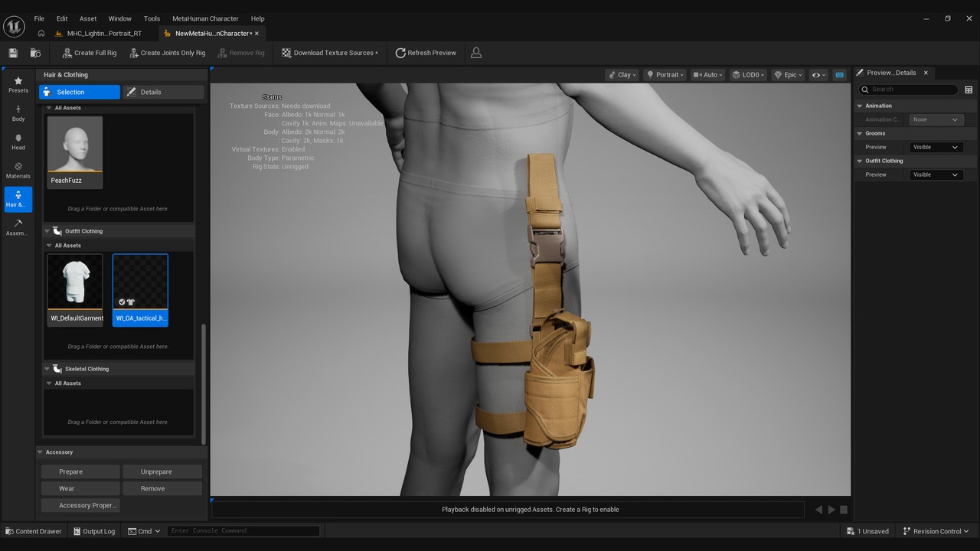Open the Body sidebar tool
Image resolution: width=980 pixels, height=551 pixels.
pos(18,113)
